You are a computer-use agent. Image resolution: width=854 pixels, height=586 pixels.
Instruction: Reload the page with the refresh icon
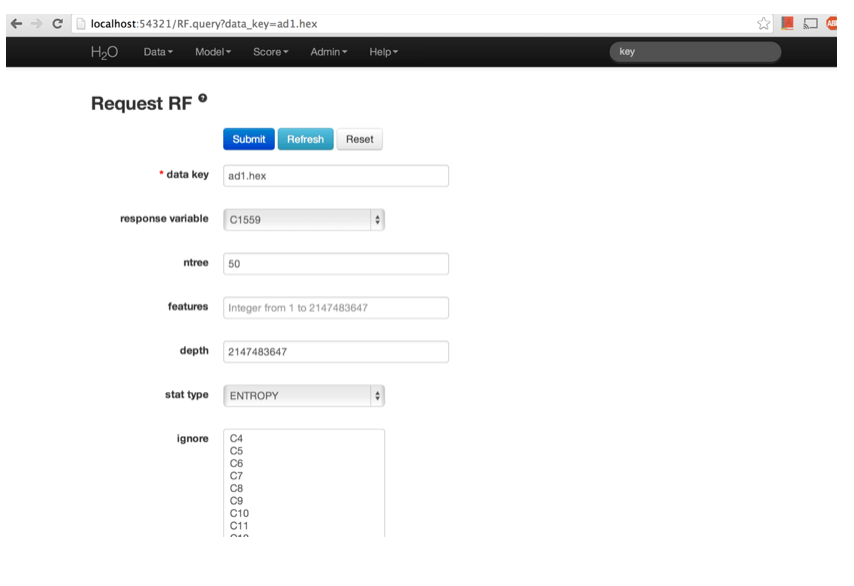tap(57, 23)
